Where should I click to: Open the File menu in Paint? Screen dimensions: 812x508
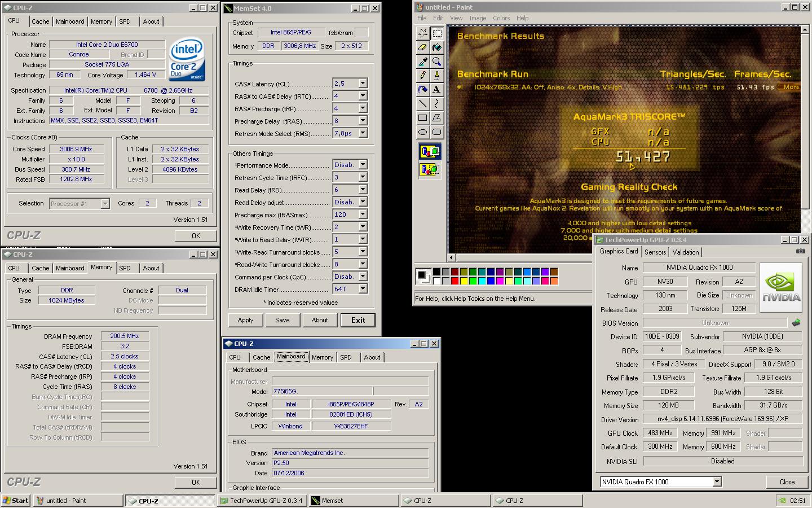point(422,18)
